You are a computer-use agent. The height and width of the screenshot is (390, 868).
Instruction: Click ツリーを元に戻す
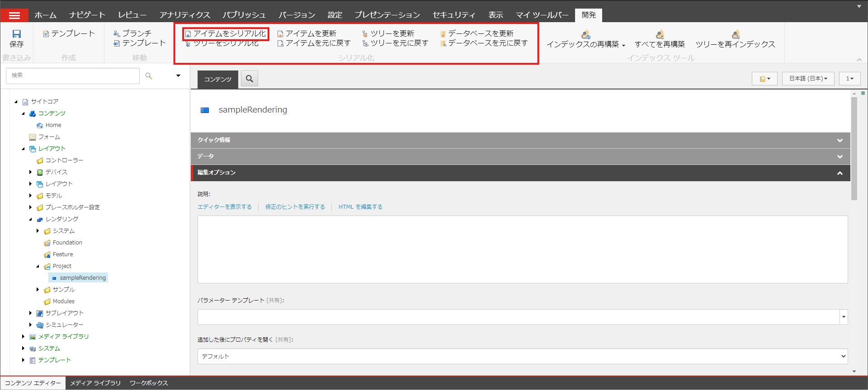pos(395,43)
